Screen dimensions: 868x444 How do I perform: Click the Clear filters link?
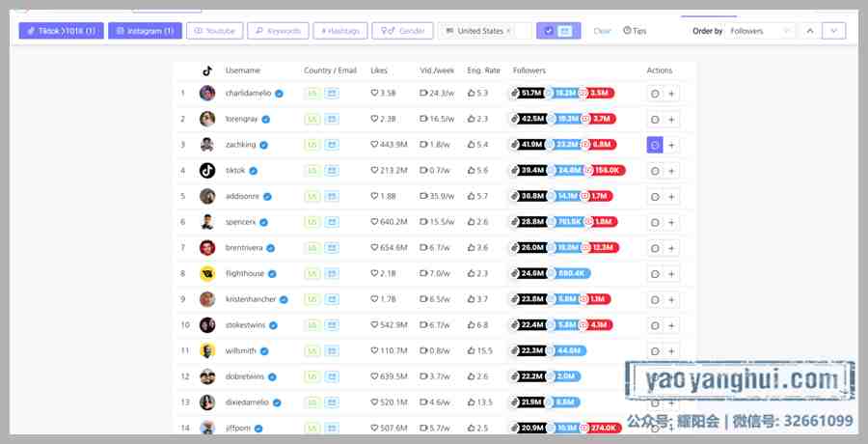602,31
